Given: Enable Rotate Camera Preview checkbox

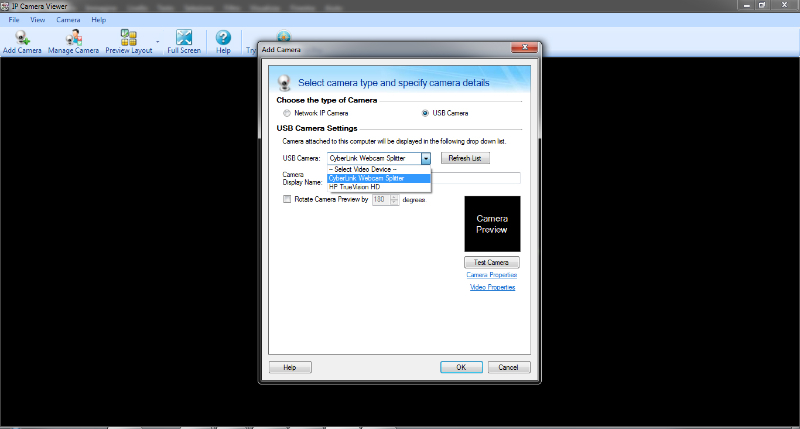Looking at the screenshot, I should 287,199.
